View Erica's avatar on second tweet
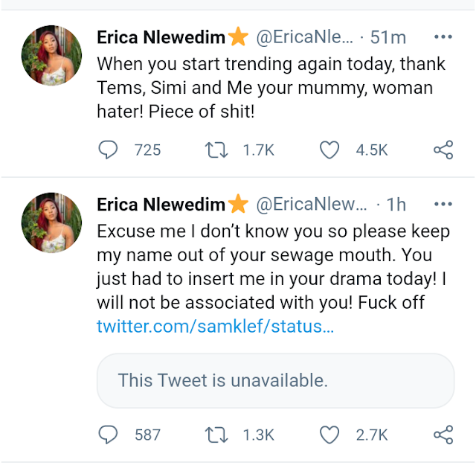The height and width of the screenshot is (474, 476). tap(52, 222)
